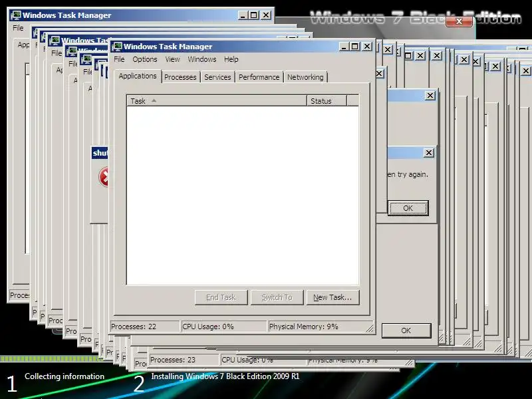The image size is (532, 399).
Task: Open the Windows menu
Action: pos(202,59)
